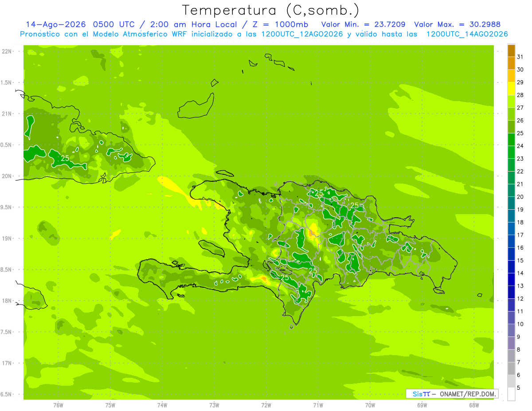This screenshot has width=532, height=411.
Task: Click the legend value "21"
Action: pos(520,184)
